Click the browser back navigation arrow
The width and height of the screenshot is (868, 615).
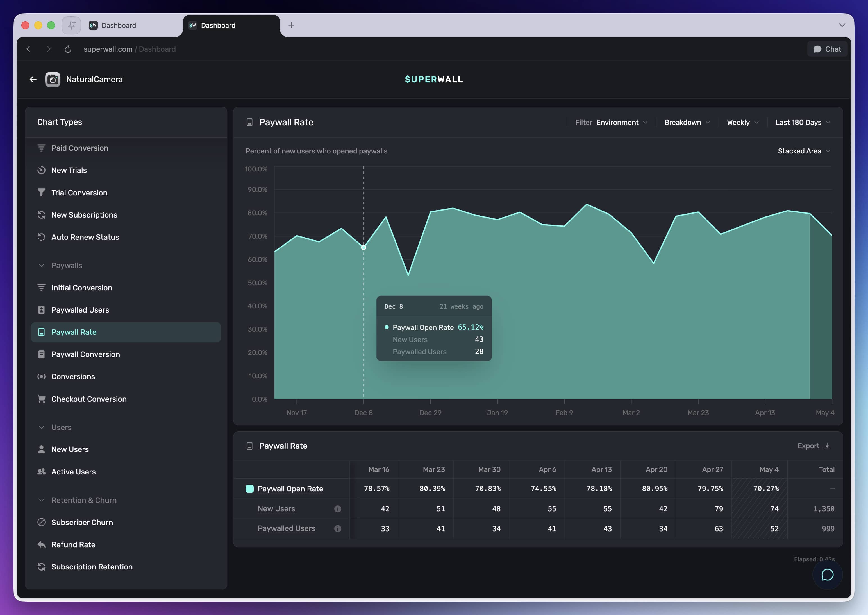tap(28, 49)
